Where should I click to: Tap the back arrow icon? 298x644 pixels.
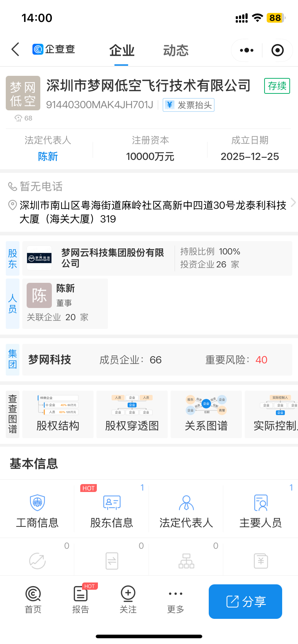click(15, 50)
